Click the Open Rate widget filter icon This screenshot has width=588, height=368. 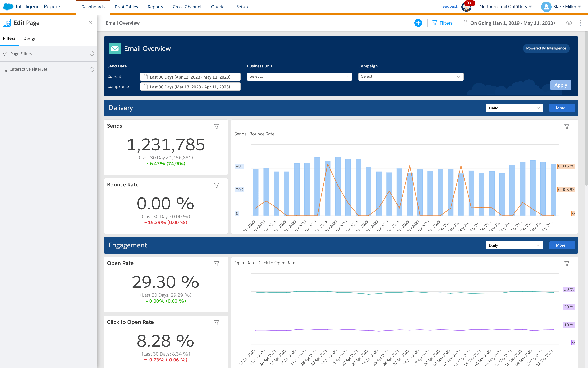[216, 264]
